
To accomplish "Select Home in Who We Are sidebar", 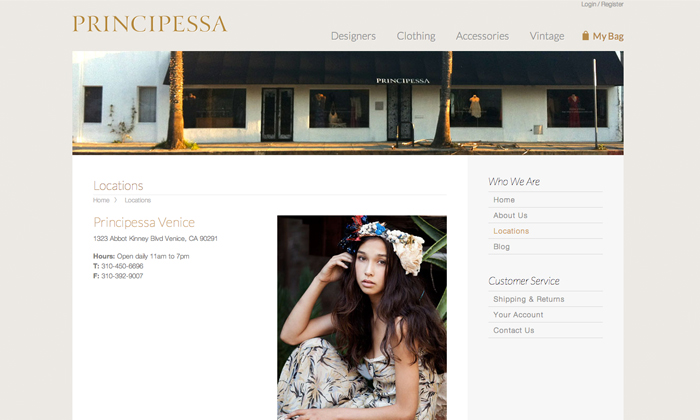I will 504,200.
